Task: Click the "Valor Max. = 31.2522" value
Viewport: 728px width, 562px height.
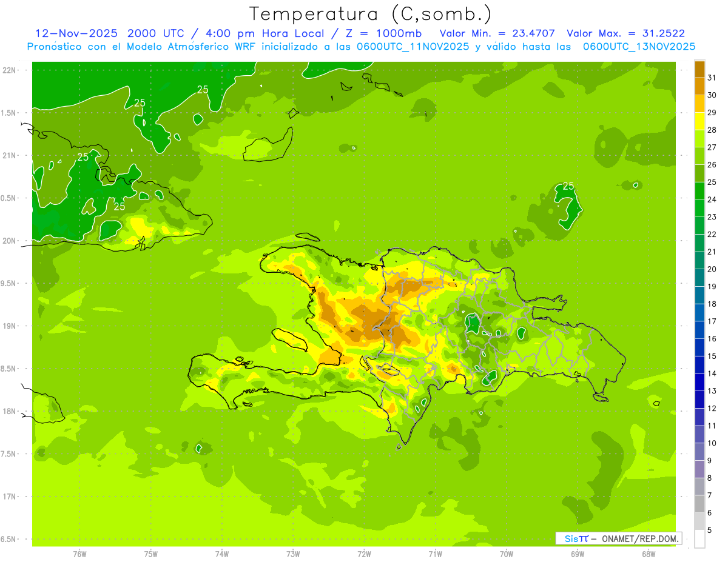Action: tap(625, 33)
